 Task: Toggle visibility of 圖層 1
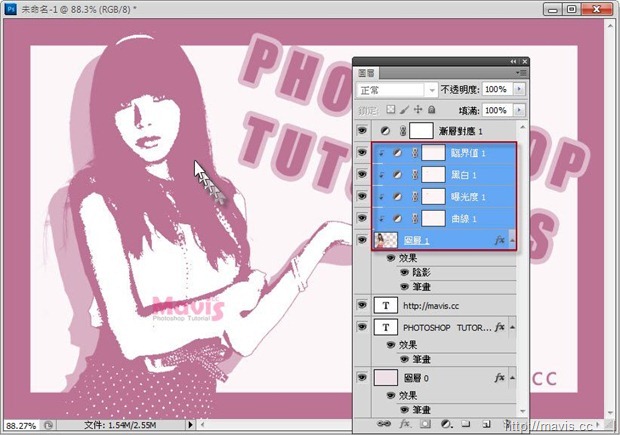point(362,240)
